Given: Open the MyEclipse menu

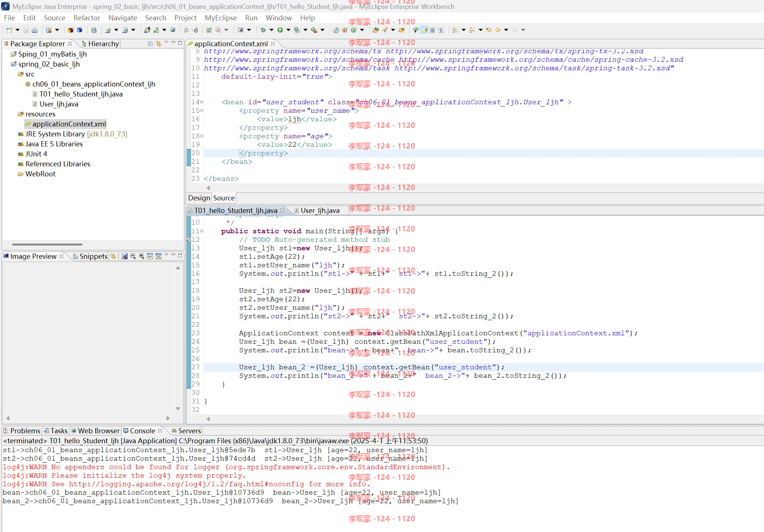Looking at the screenshot, I should tap(221, 18).
